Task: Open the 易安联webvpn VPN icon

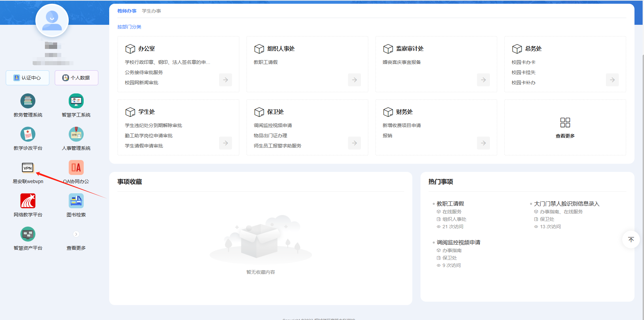Action: point(28,168)
